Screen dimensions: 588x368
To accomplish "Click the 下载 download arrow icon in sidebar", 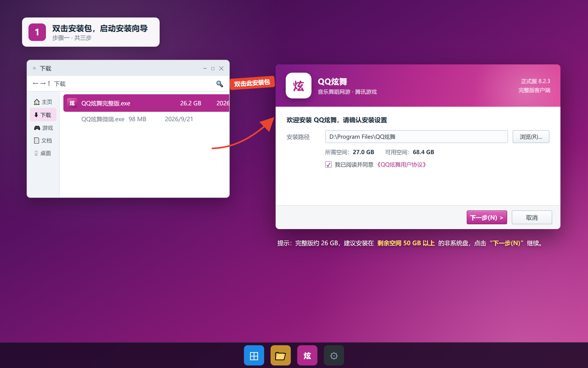I will tap(36, 115).
